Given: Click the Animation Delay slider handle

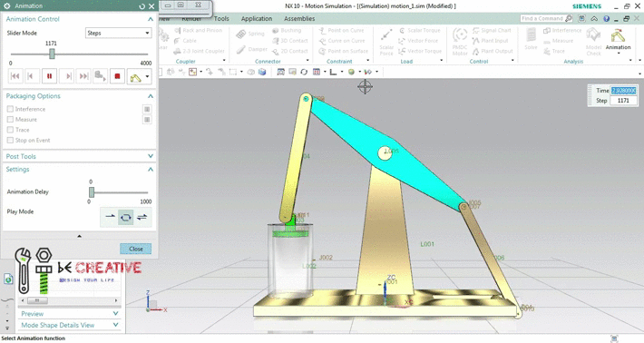Looking at the screenshot, I should 92,191.
